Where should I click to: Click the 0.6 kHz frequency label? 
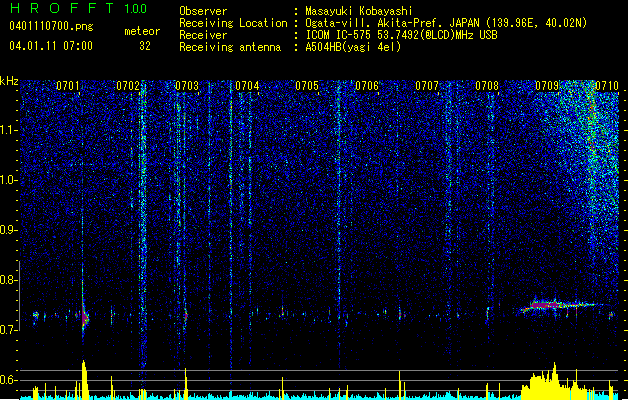point(9,380)
